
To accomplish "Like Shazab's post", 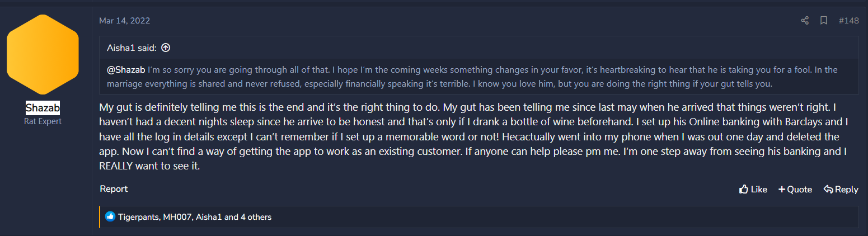I will (753, 190).
